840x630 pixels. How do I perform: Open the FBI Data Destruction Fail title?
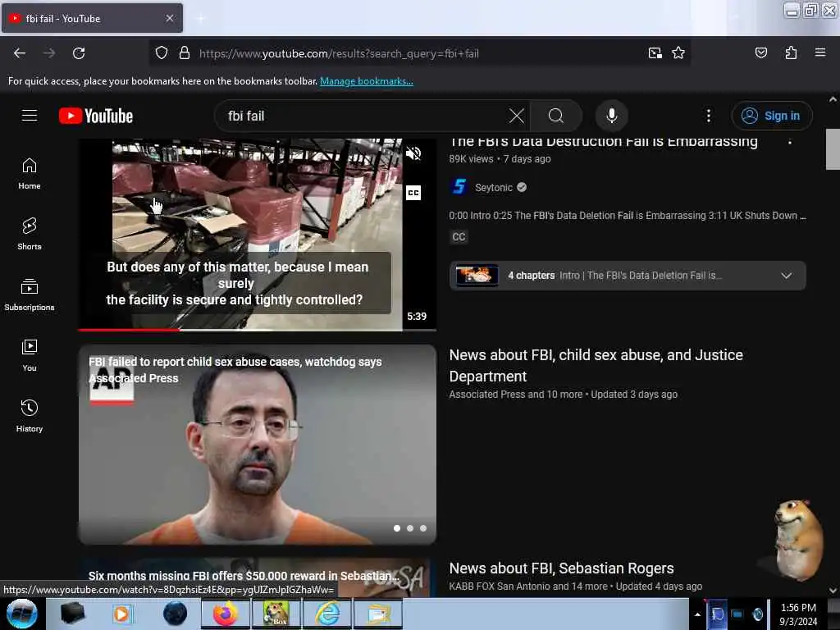(603, 143)
